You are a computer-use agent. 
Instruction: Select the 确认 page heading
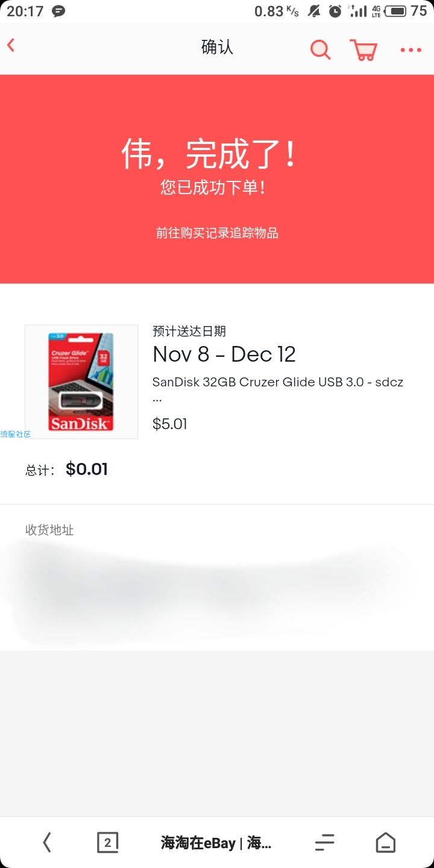pyautogui.click(x=217, y=48)
